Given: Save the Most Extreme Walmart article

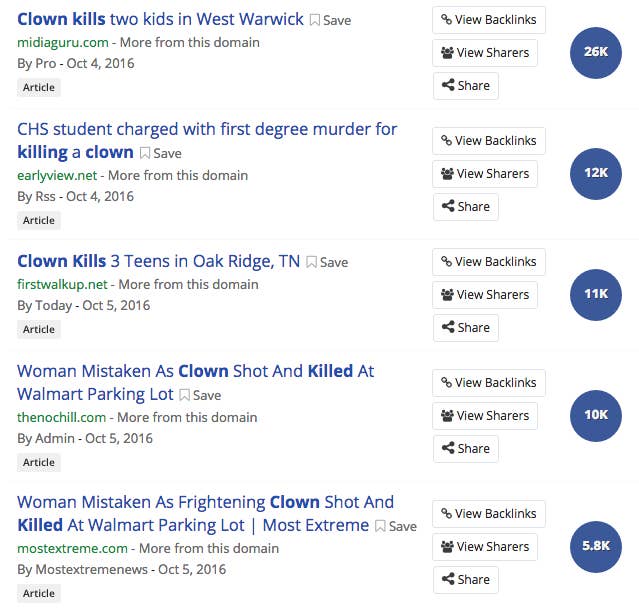Looking at the screenshot, I should coord(396,526).
